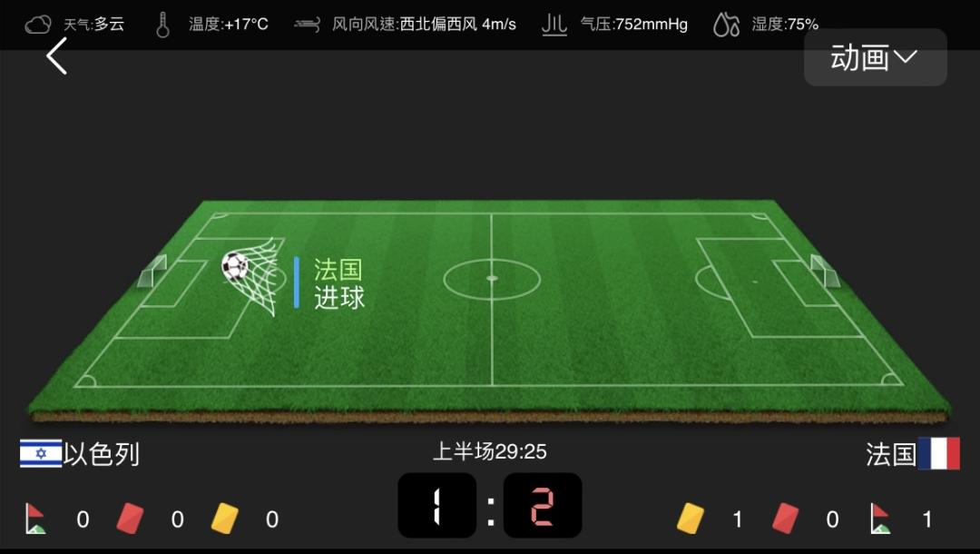The width and height of the screenshot is (980, 554).
Task: Click Israel's yellow card icon
Action: tap(224, 519)
